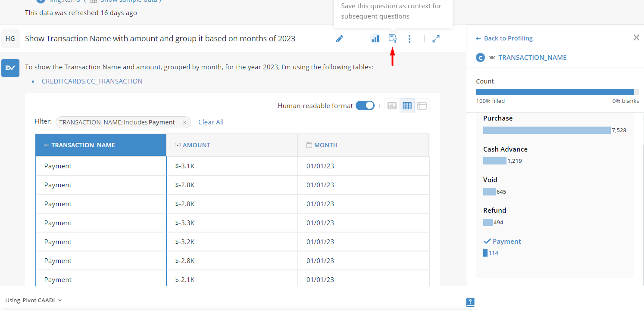Open CREDITCARDS.CC_TRANSACTION table link
Image resolution: width=644 pixels, height=310 pixels.
click(92, 81)
